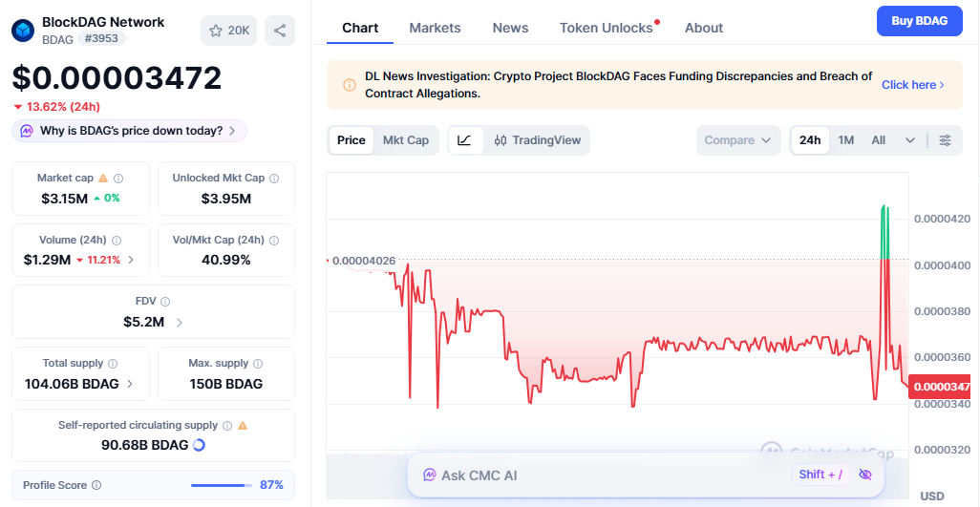Screen dimensions: 980x507
Task: Select the Price chart toggle
Action: click(x=352, y=140)
